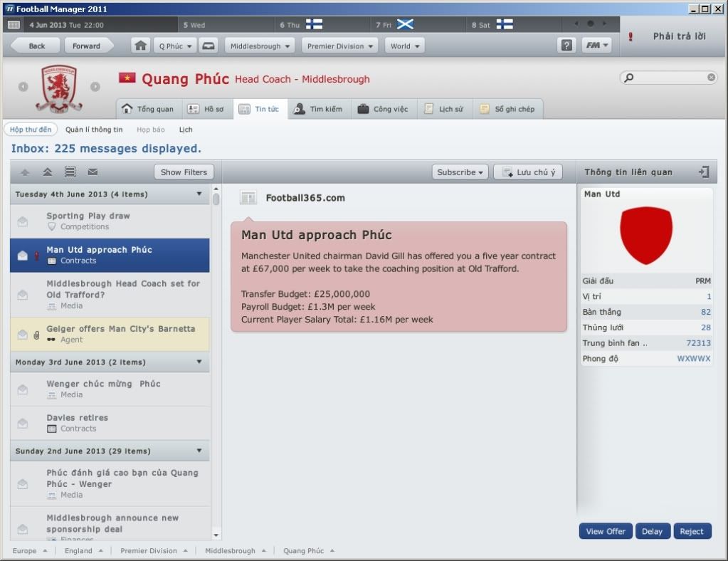Viewport: 728px width, 561px height.
Task: Click the envelope icon in inbox toolbar
Action: (x=93, y=172)
